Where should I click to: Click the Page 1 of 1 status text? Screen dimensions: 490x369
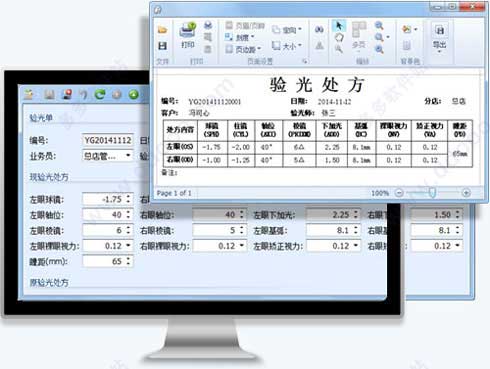click(174, 193)
